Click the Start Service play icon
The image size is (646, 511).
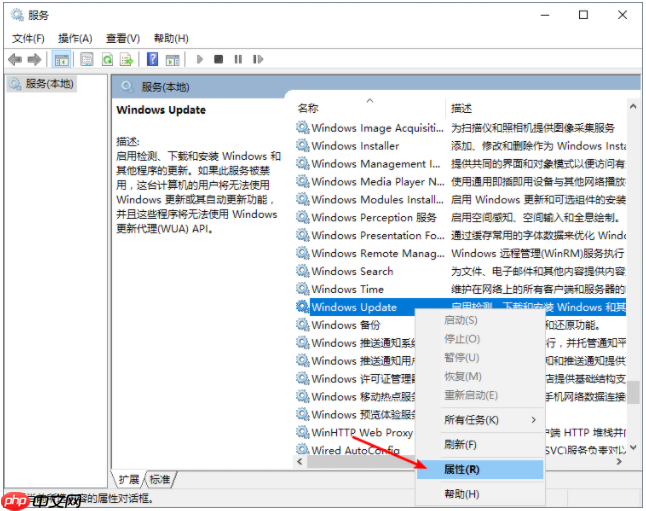(x=200, y=59)
